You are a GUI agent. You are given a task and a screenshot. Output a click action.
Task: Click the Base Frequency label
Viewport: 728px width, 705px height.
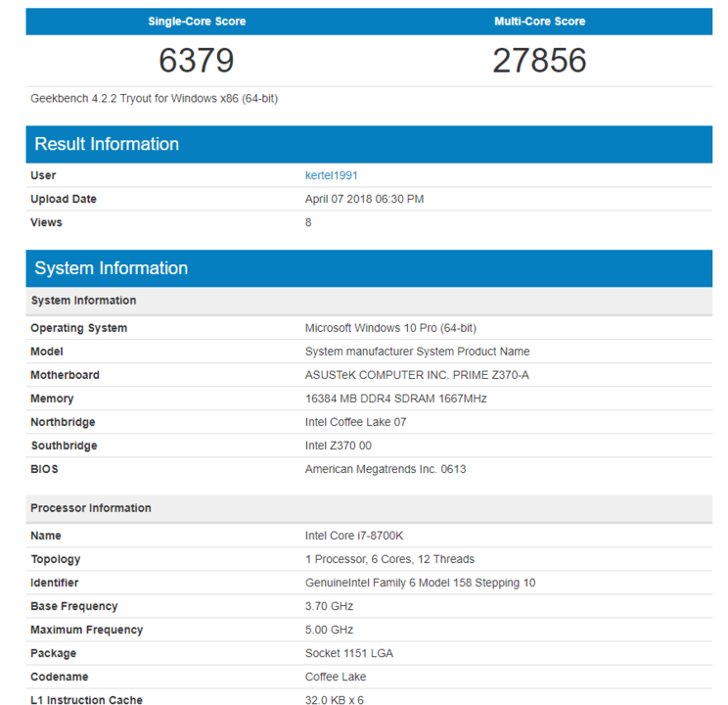(74, 606)
